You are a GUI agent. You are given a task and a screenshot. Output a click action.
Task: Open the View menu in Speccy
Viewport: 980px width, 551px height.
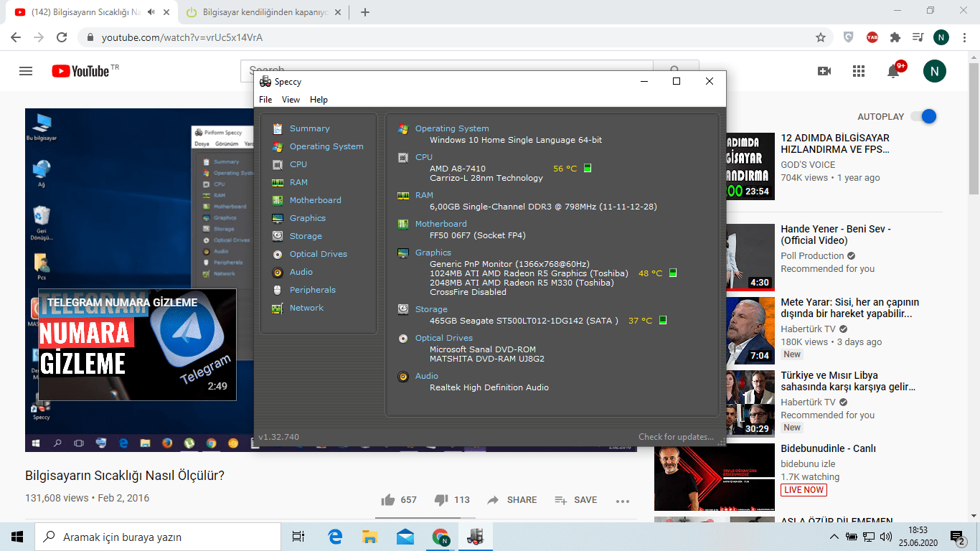point(291,100)
